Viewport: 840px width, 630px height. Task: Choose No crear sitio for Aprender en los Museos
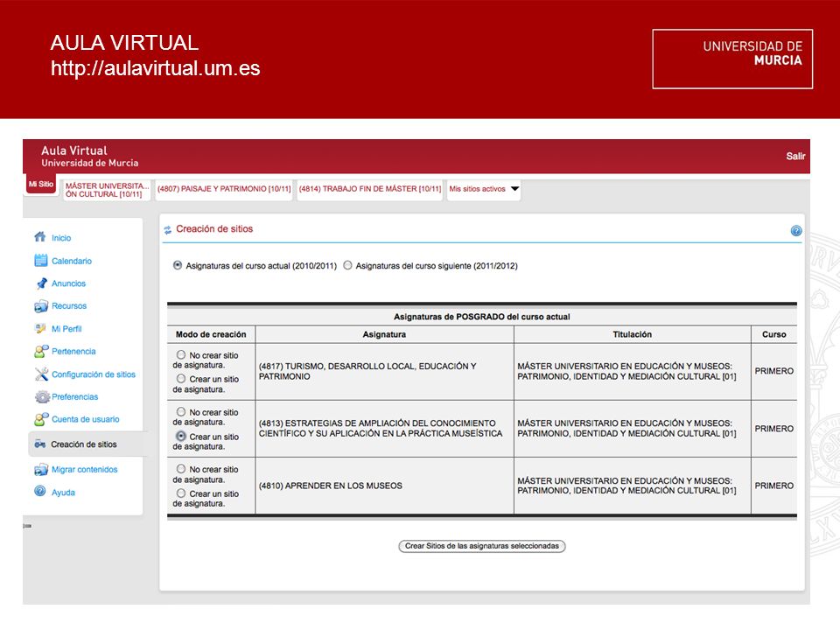[x=181, y=469]
